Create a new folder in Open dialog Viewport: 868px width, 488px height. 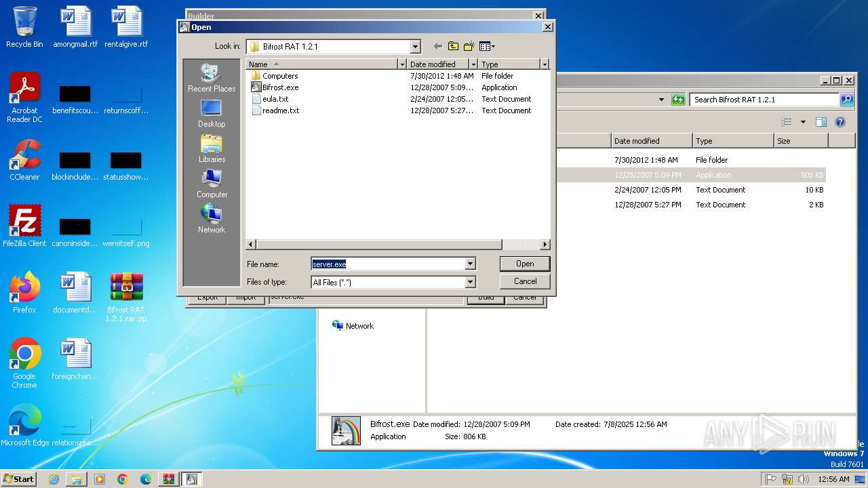click(x=469, y=46)
